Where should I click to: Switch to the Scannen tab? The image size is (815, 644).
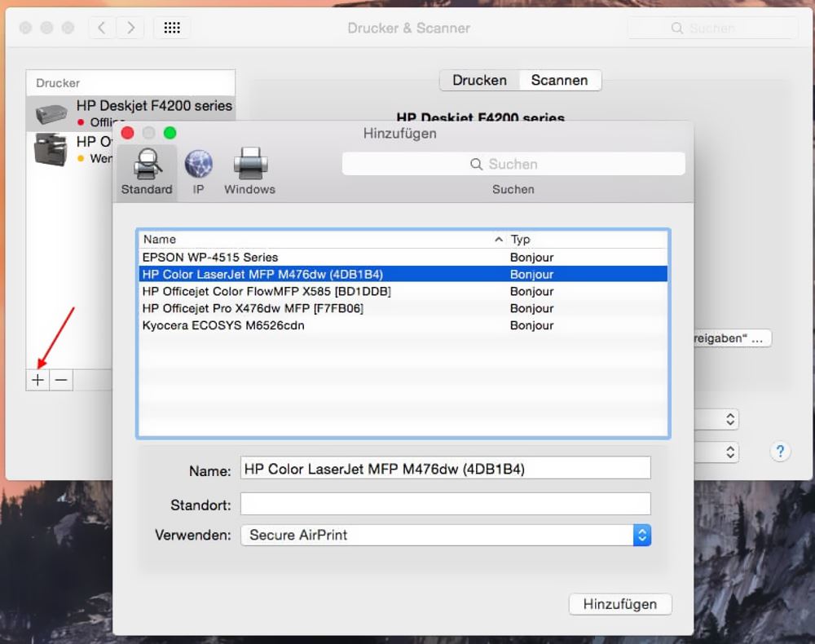click(559, 81)
